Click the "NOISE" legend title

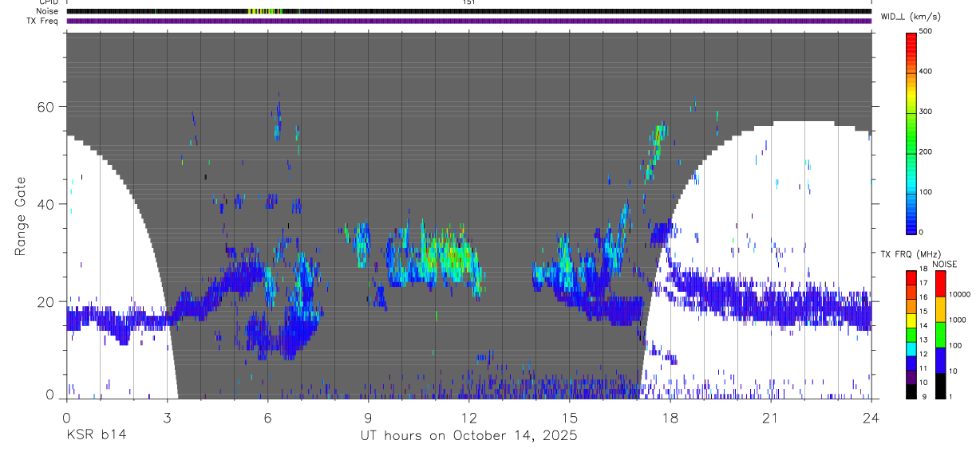[944, 264]
